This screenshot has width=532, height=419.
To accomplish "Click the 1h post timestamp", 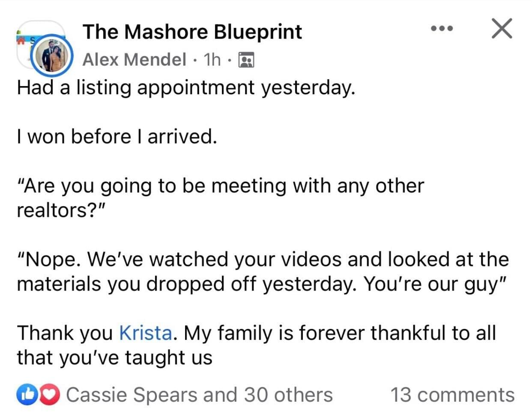I will pos(212,60).
